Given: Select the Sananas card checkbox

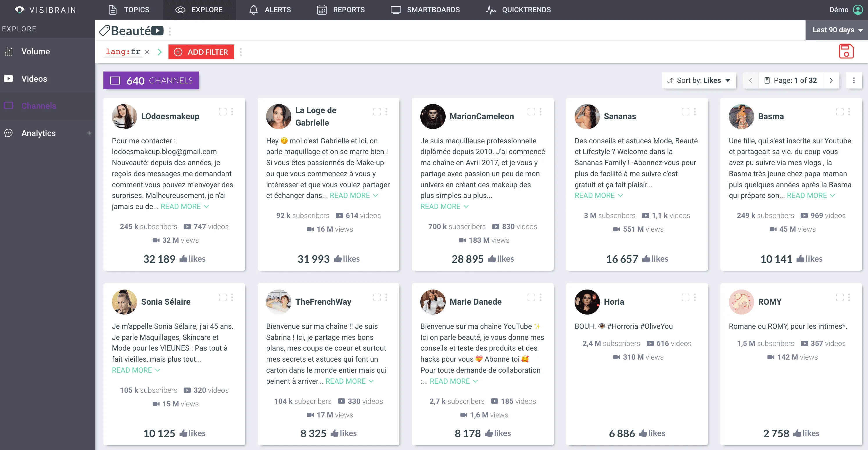Looking at the screenshot, I should click(686, 112).
